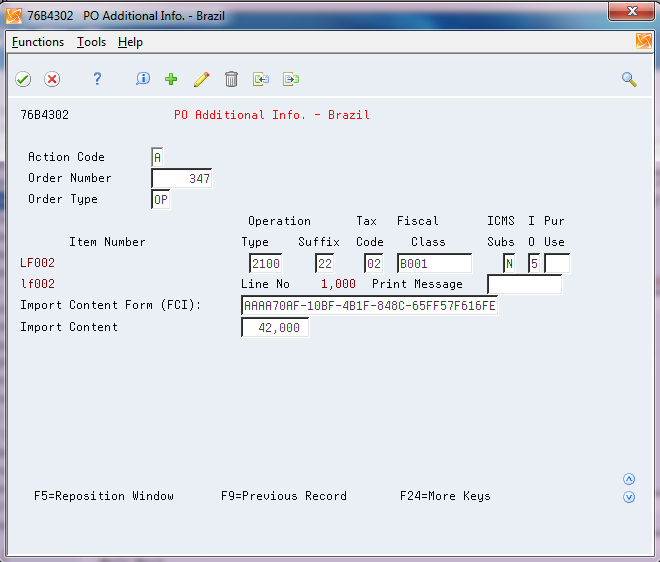660x562 pixels.
Task: Click the Tax Code field showing 02
Action: [x=373, y=264]
